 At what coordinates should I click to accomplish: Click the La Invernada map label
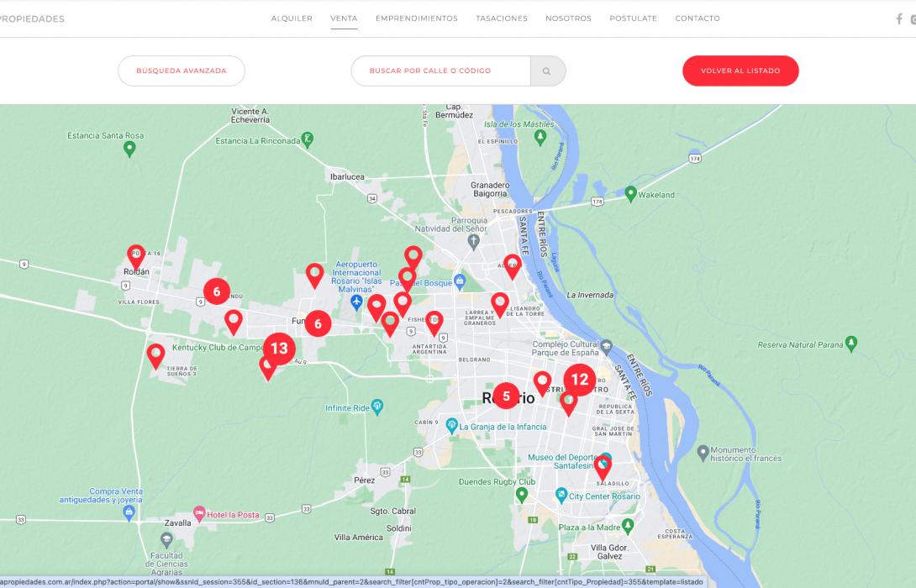click(590, 295)
